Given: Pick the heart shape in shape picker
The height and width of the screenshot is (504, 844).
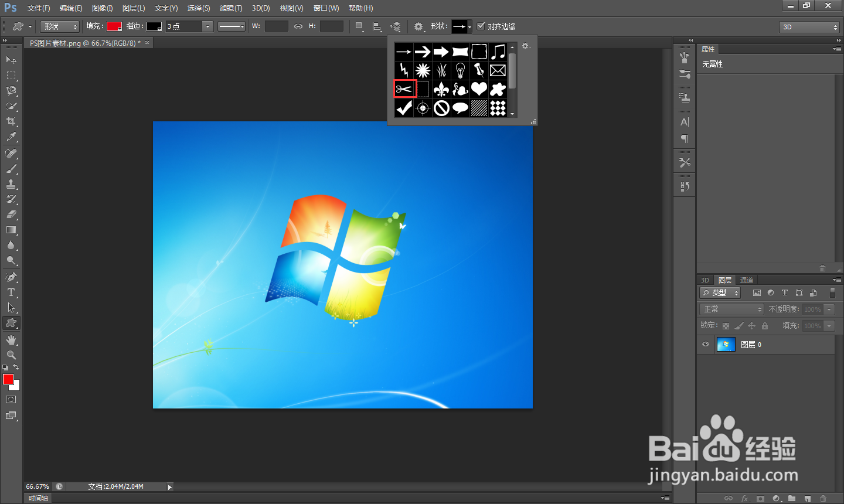Looking at the screenshot, I should (479, 89).
